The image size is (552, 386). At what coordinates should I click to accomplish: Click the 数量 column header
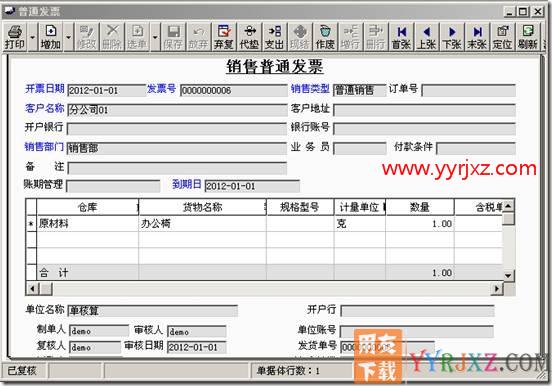click(x=420, y=207)
